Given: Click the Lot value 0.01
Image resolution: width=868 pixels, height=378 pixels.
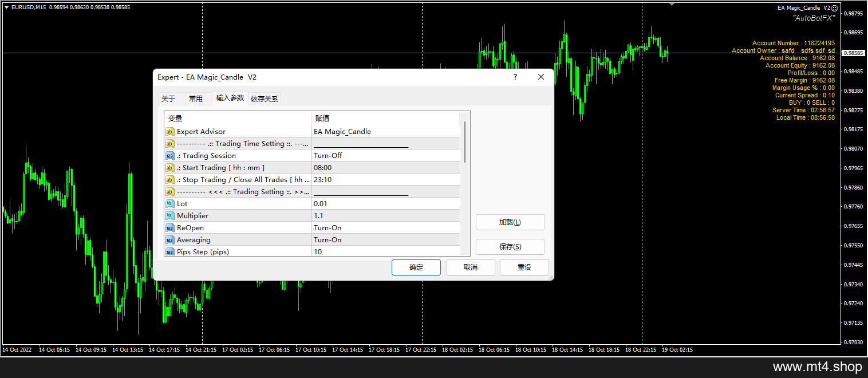Looking at the screenshot, I should coord(321,204).
